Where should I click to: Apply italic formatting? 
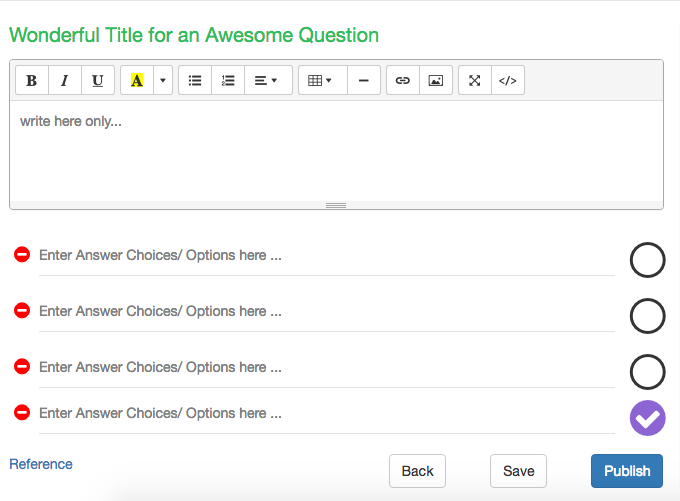pos(64,81)
